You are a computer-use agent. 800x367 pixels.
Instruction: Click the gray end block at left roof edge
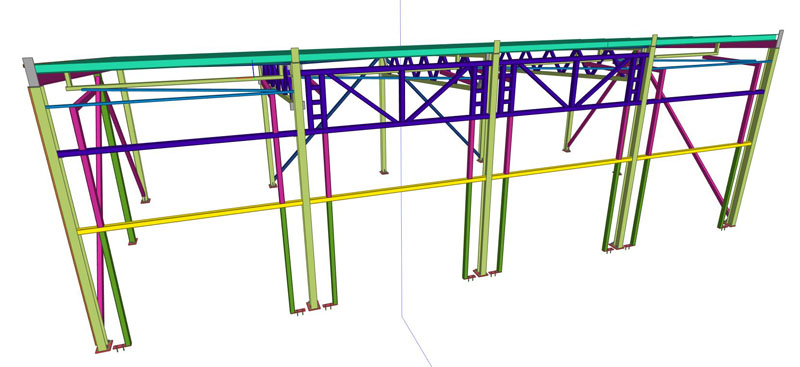(x=29, y=71)
